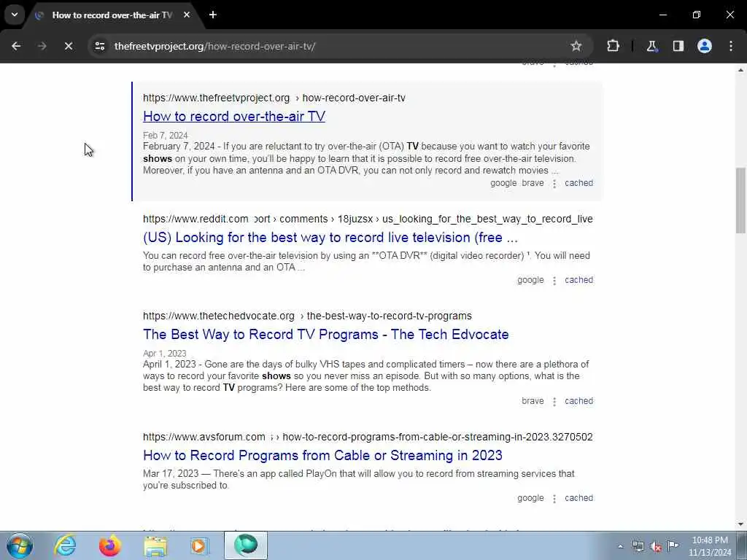747x560 pixels.
Task: View site information icon in address bar
Action: (99, 46)
